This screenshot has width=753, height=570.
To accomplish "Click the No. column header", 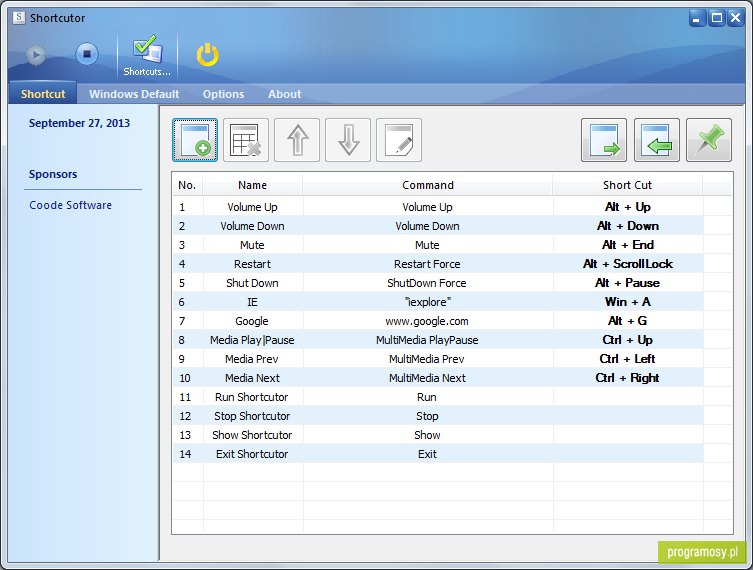I will click(187, 185).
